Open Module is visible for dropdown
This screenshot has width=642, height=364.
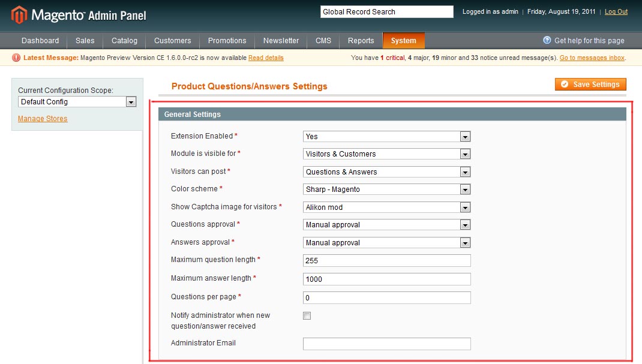coord(386,154)
